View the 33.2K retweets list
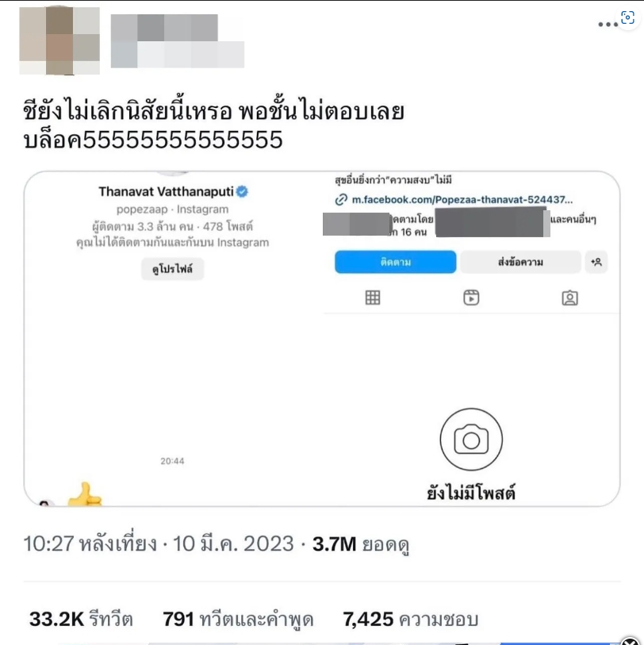Screen dimensions: 644x645 coord(81,619)
